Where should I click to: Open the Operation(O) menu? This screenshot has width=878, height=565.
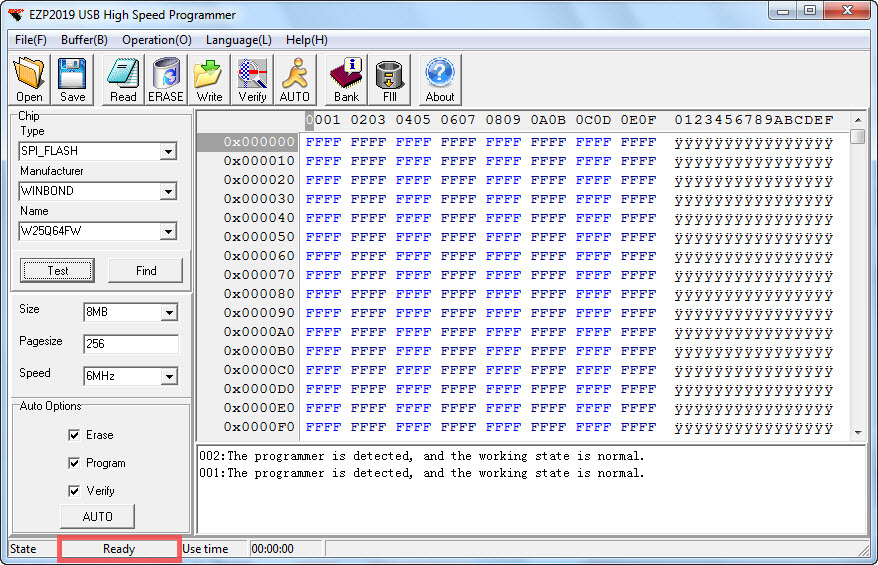[157, 40]
